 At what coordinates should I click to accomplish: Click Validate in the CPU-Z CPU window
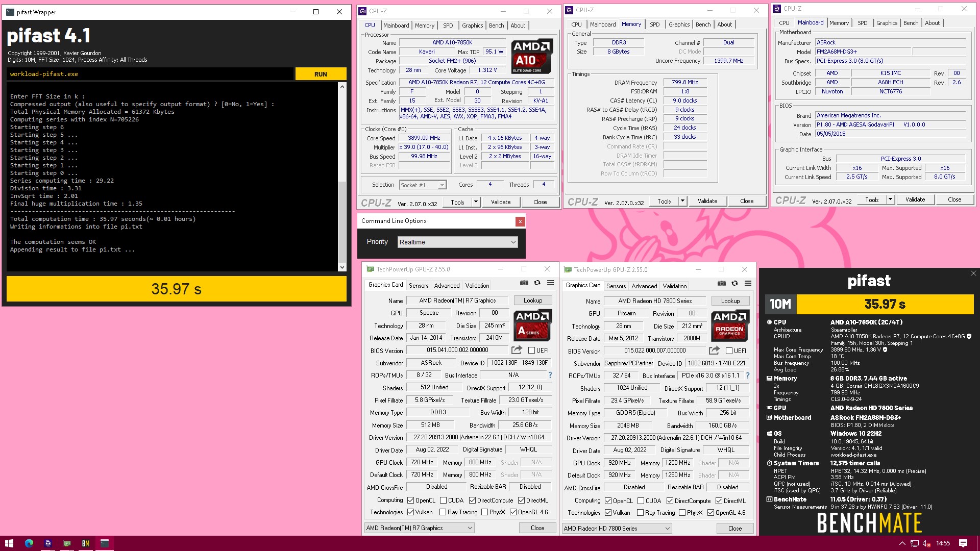[x=501, y=202]
